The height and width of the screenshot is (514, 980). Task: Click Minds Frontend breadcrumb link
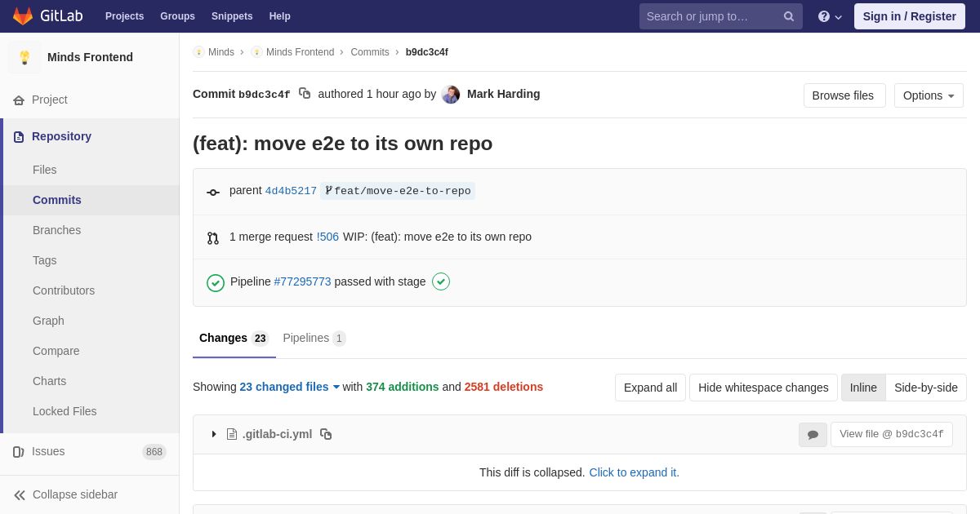pyautogui.click(x=300, y=52)
